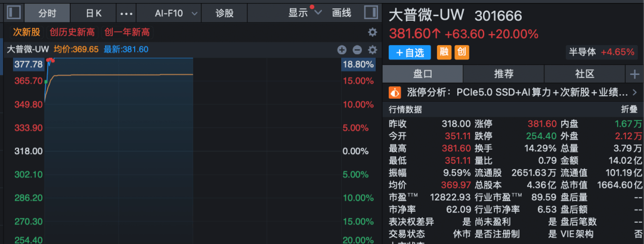Click the 涨停 value 381.60
Screen dimensions: 644x244
click(x=541, y=124)
